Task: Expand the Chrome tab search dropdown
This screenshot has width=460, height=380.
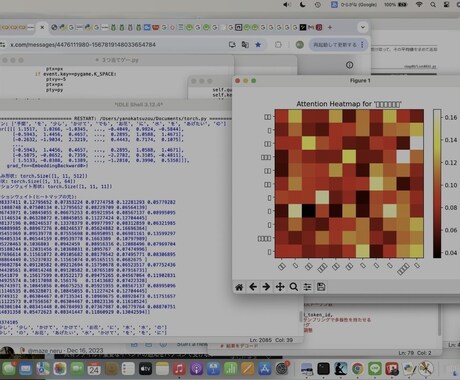Action: coord(363,27)
